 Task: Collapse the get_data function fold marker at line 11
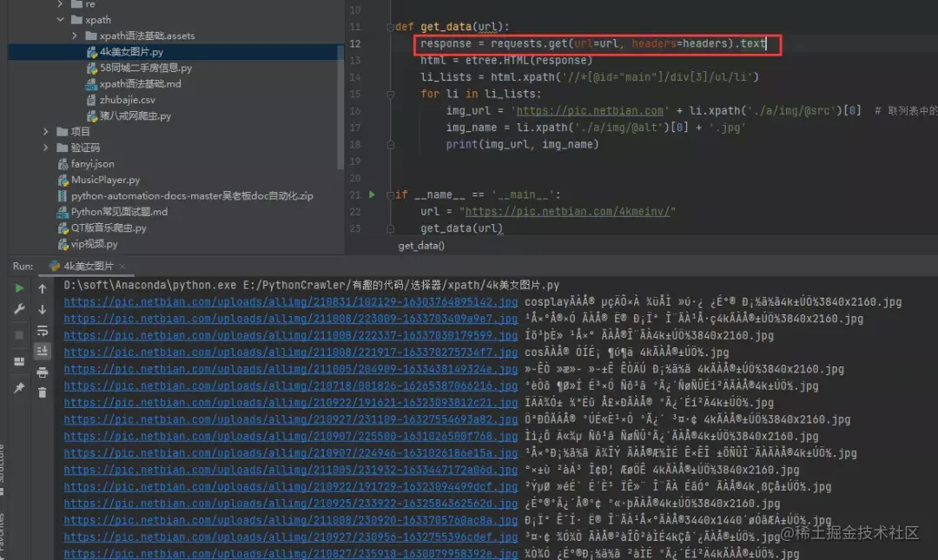pos(390,27)
